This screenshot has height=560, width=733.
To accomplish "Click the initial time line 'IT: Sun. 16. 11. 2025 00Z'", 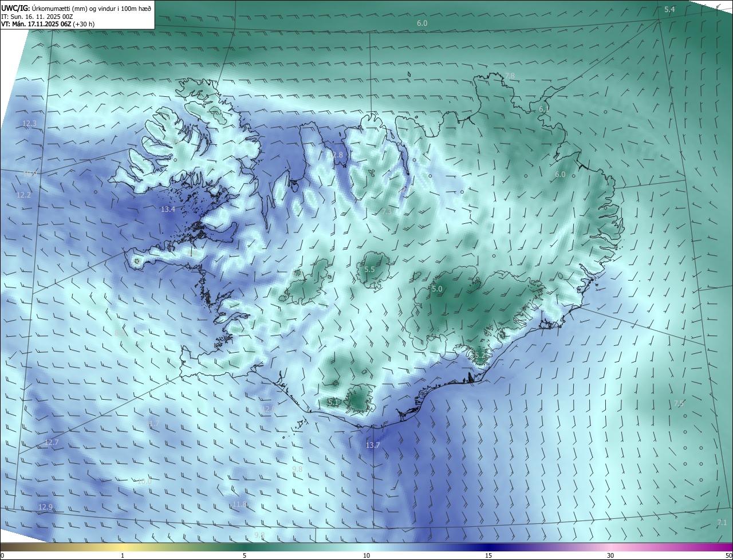I will pos(37,16).
